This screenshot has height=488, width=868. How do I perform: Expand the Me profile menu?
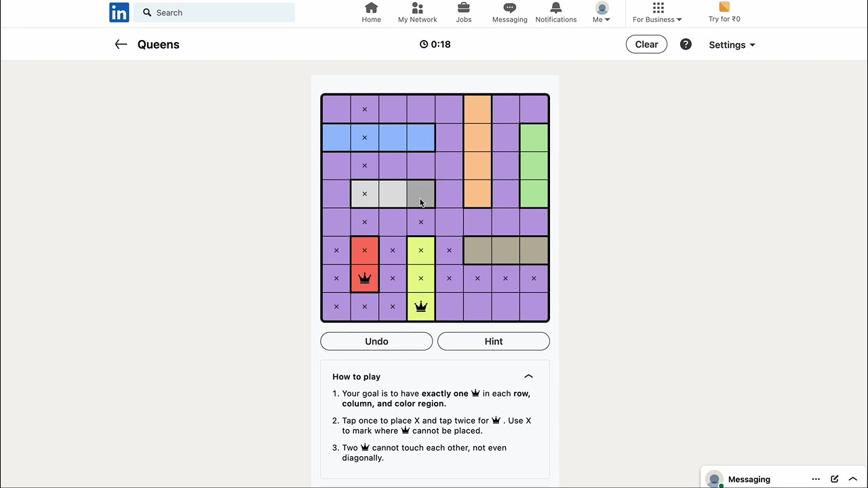(x=601, y=13)
